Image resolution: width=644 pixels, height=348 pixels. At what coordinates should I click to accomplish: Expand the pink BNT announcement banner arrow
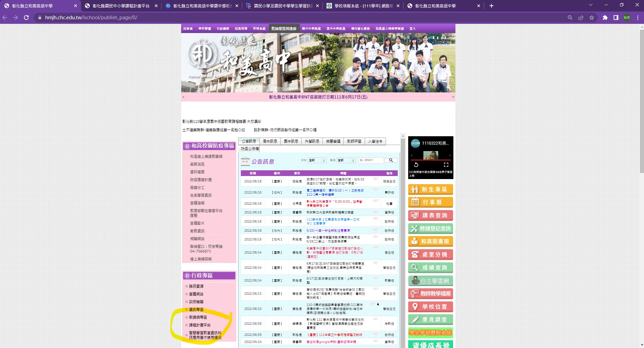tap(453, 97)
